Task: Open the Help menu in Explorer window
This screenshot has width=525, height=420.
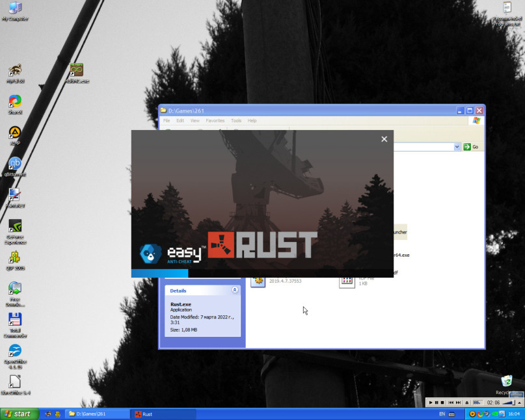Action: point(252,120)
